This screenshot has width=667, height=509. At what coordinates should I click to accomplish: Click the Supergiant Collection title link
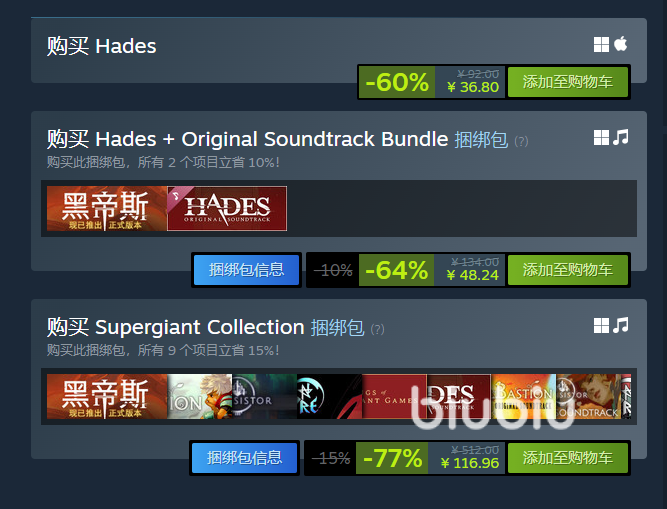click(x=200, y=327)
